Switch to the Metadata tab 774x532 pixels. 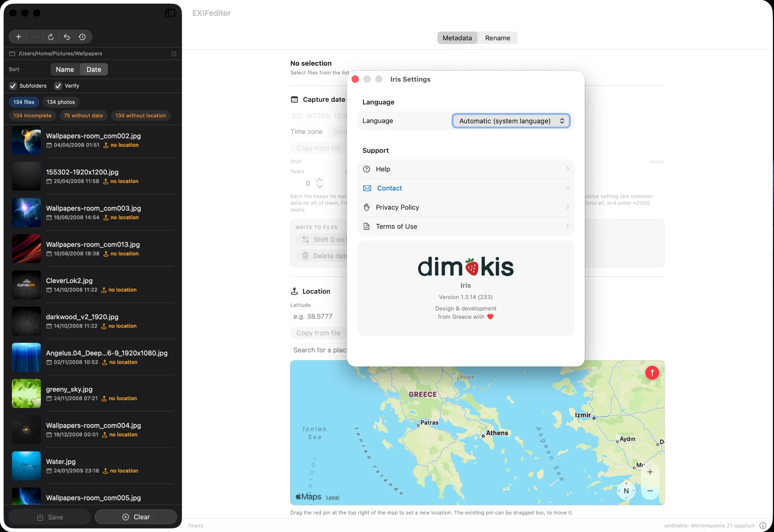(457, 38)
